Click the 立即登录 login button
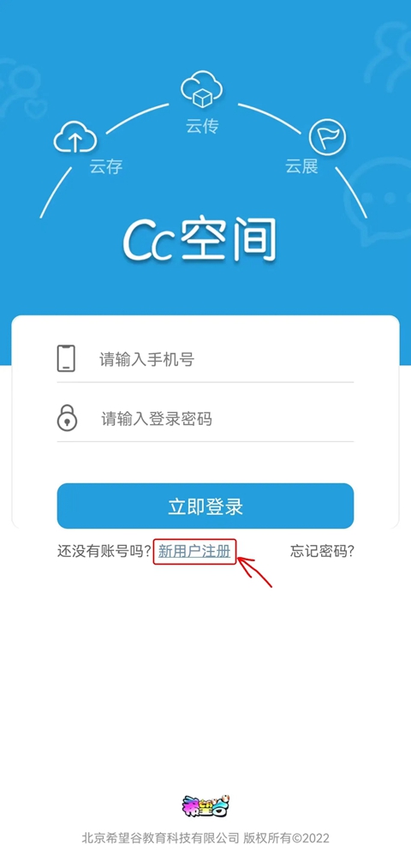The image size is (411, 868). (x=205, y=506)
